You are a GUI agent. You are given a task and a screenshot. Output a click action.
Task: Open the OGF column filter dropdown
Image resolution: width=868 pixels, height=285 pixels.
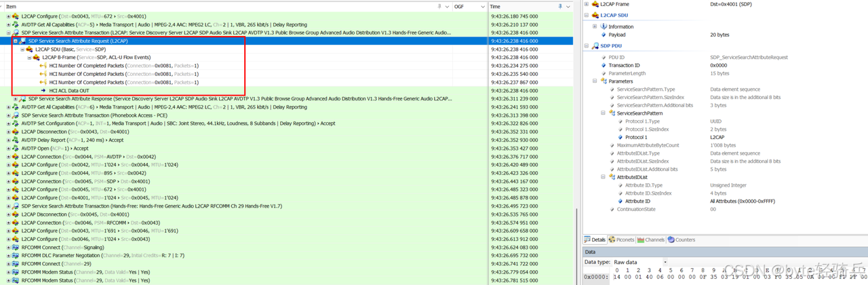[x=483, y=6]
